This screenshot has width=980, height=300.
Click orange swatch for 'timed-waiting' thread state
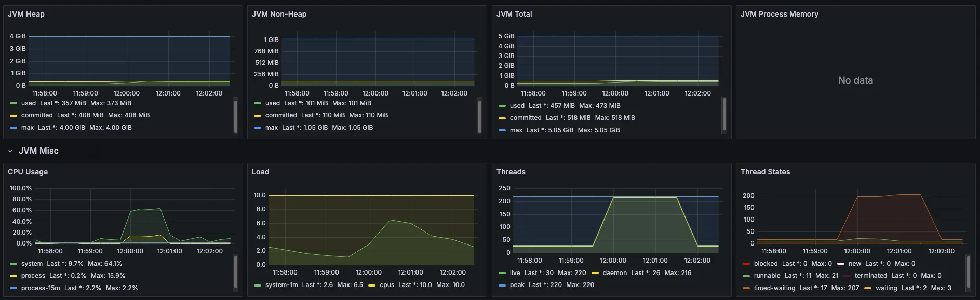click(746, 288)
